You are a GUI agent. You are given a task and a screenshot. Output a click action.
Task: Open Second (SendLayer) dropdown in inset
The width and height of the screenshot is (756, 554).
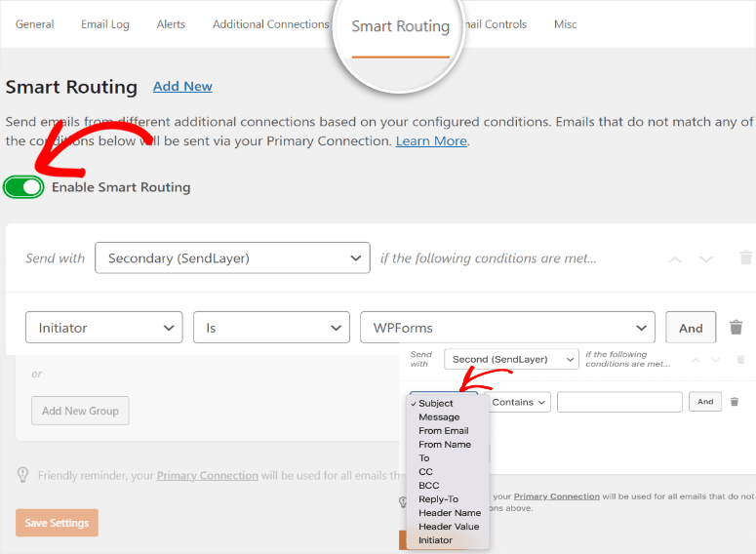pos(511,359)
